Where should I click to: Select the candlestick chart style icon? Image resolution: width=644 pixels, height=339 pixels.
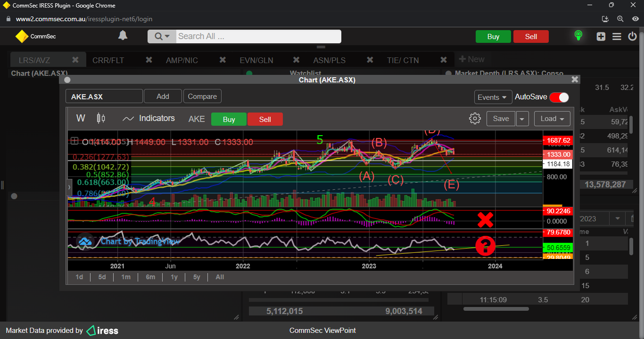100,118
